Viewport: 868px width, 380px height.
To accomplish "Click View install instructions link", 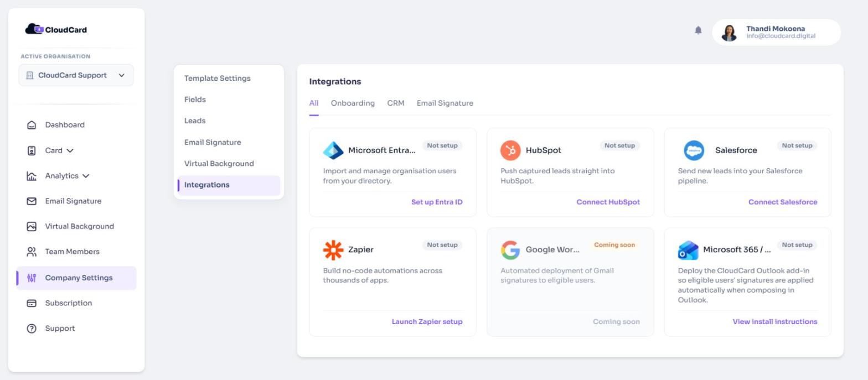I will [775, 322].
